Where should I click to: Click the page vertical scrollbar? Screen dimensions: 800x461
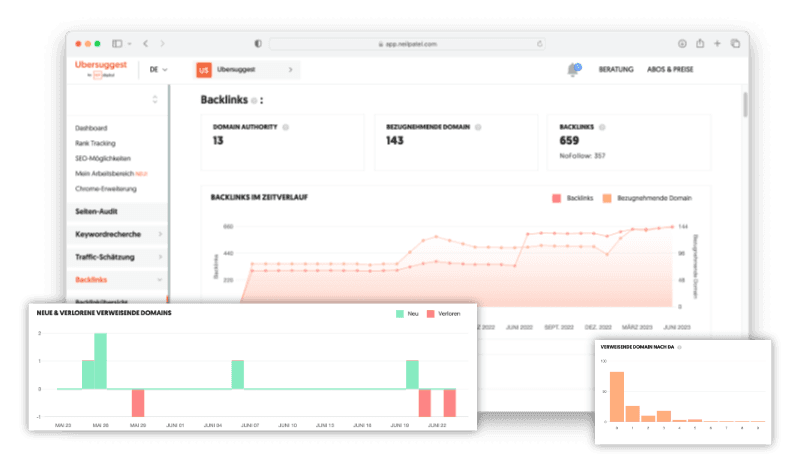(745, 105)
